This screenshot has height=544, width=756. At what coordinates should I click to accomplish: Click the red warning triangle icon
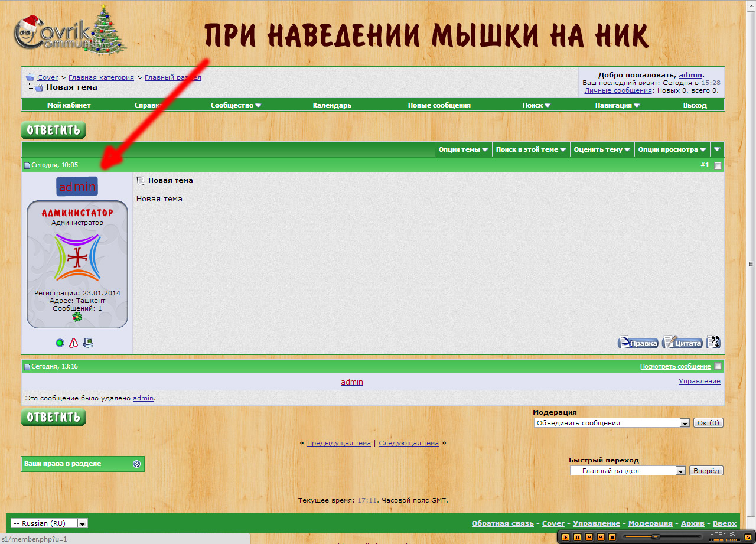pyautogui.click(x=74, y=343)
